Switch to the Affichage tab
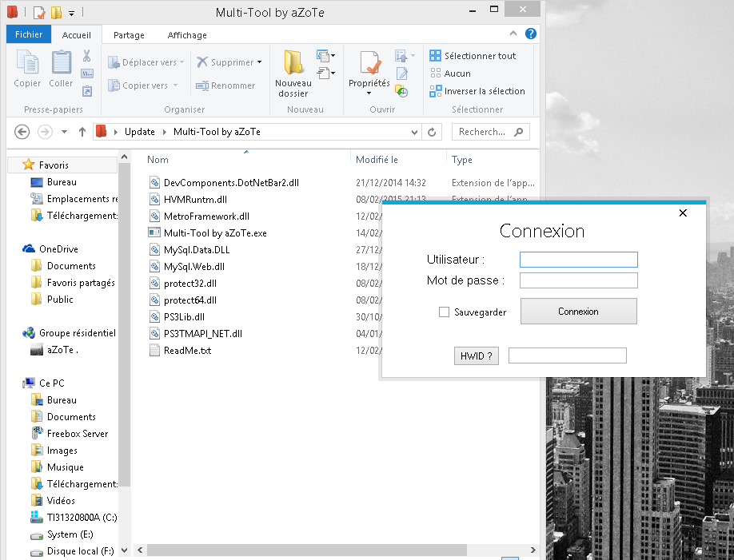 [187, 35]
